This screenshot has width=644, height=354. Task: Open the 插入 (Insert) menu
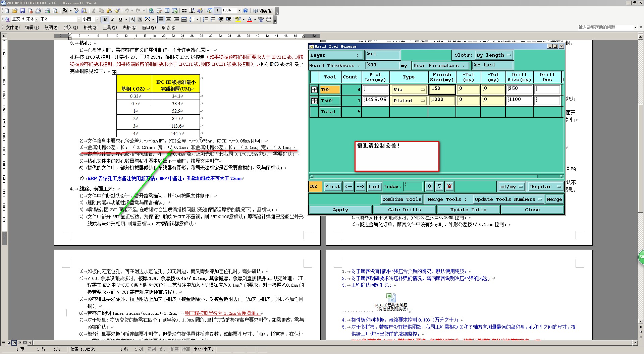tap(71, 27)
